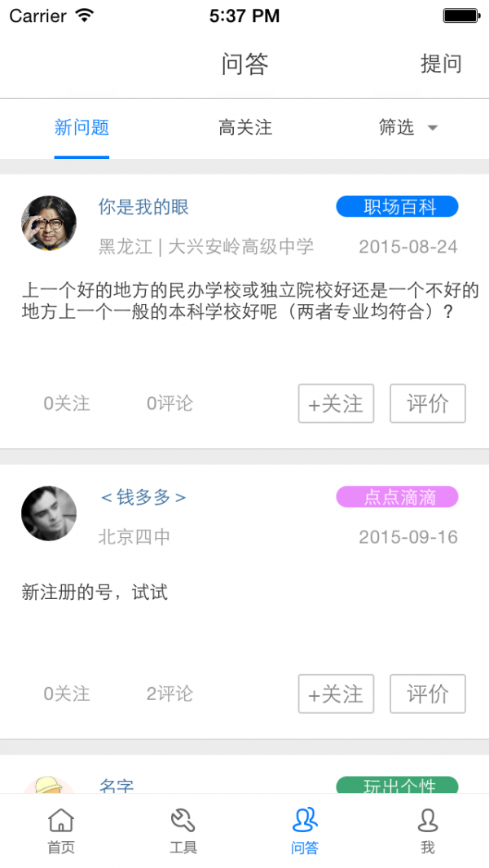Follow the first question with +关注
This screenshot has width=489, height=868.
click(336, 403)
